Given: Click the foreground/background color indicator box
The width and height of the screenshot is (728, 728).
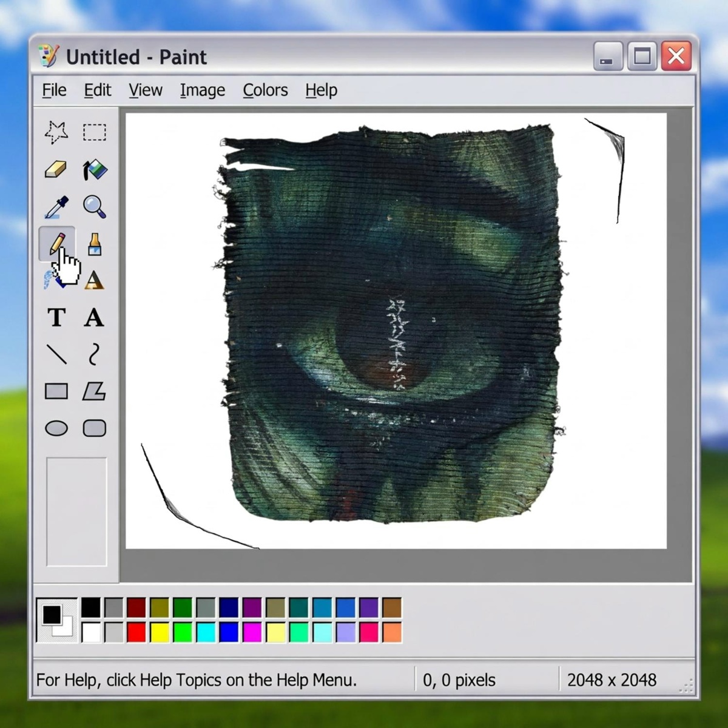Looking at the screenshot, I should [x=57, y=620].
